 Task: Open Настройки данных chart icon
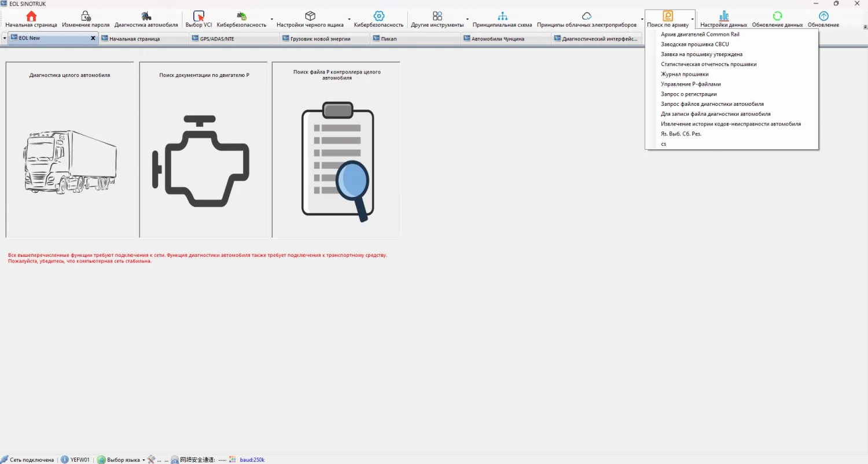724,16
